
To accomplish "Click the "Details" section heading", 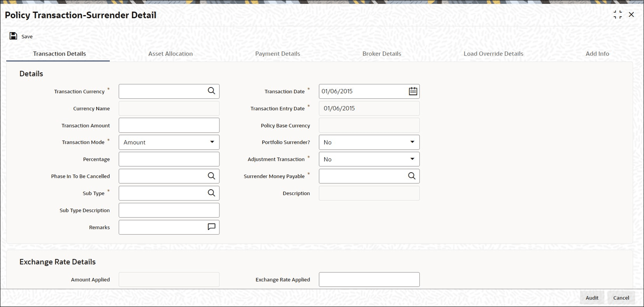I will click(x=31, y=74).
